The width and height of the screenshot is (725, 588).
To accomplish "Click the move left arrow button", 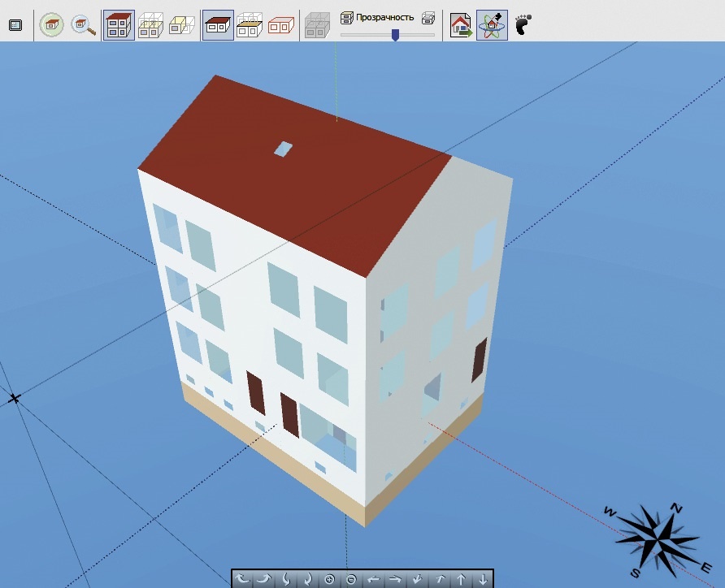I will [373, 579].
